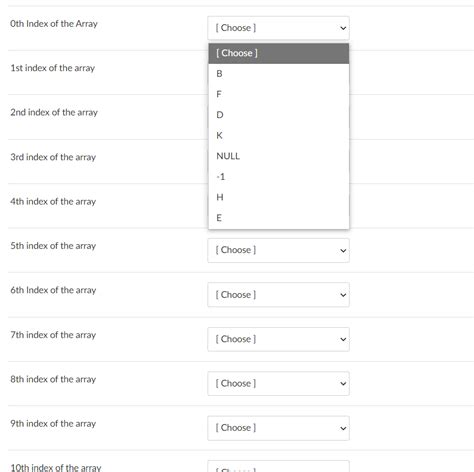Pick option D in the dropdown list

[x=279, y=115]
